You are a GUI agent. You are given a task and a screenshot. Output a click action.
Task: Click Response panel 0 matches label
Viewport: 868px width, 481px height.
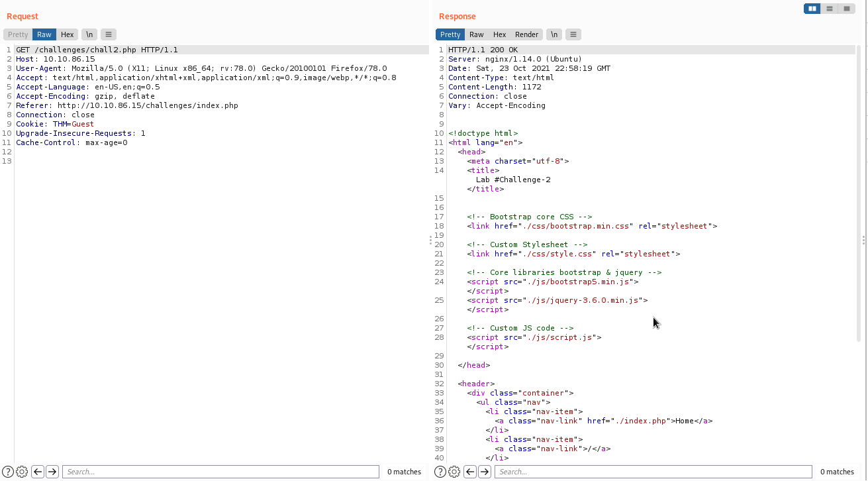[x=837, y=472]
